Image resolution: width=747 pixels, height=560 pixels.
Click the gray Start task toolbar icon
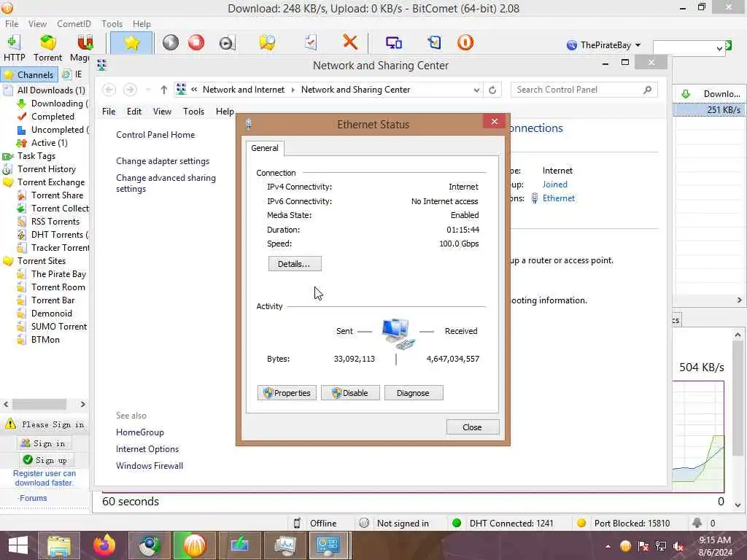click(x=170, y=43)
